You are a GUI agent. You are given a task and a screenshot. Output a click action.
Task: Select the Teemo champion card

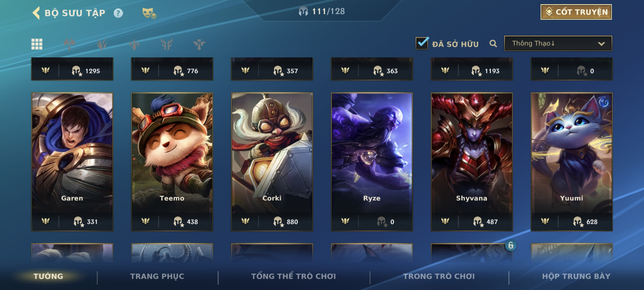(172, 162)
